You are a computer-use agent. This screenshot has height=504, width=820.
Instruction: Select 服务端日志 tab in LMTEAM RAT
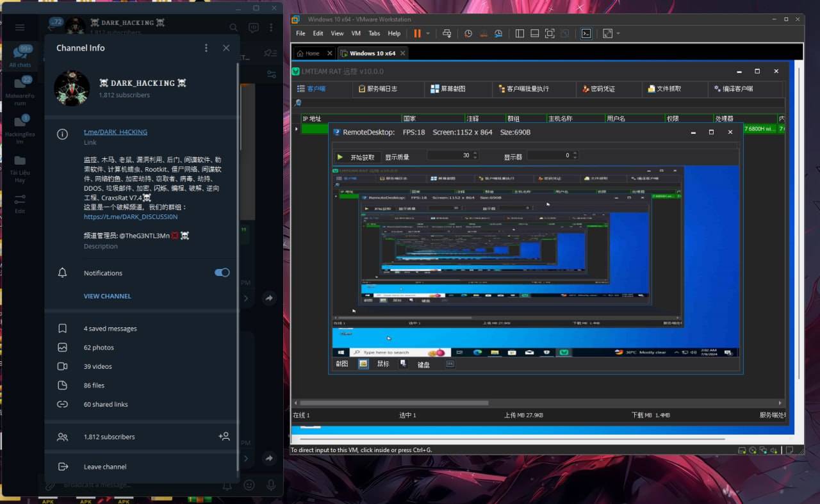[388, 89]
